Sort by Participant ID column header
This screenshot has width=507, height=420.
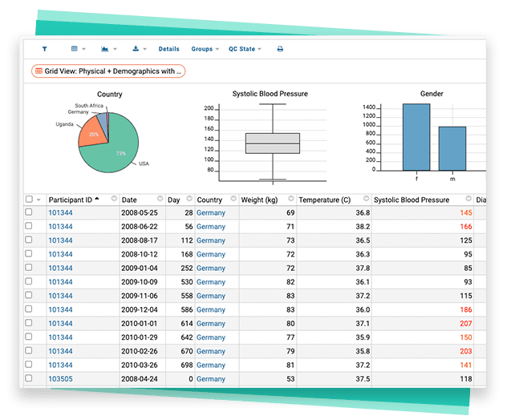pyautogui.click(x=71, y=200)
